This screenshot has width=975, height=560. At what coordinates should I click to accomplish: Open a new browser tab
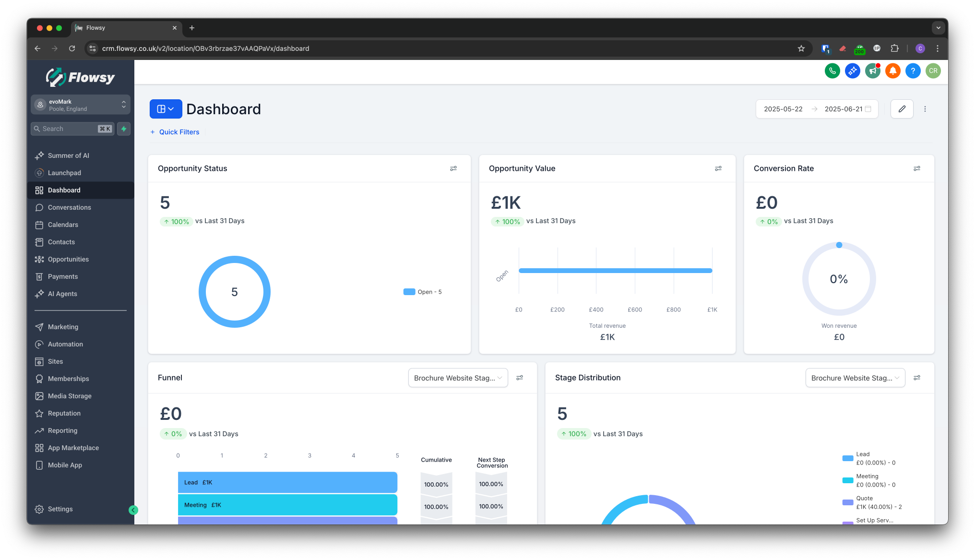pos(192,28)
